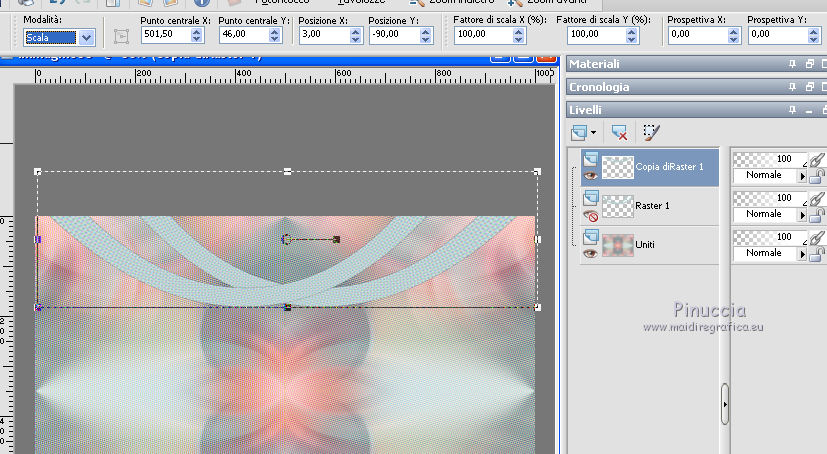Click the Punto centrale X input field
This screenshot has height=454, width=827.
[166, 34]
